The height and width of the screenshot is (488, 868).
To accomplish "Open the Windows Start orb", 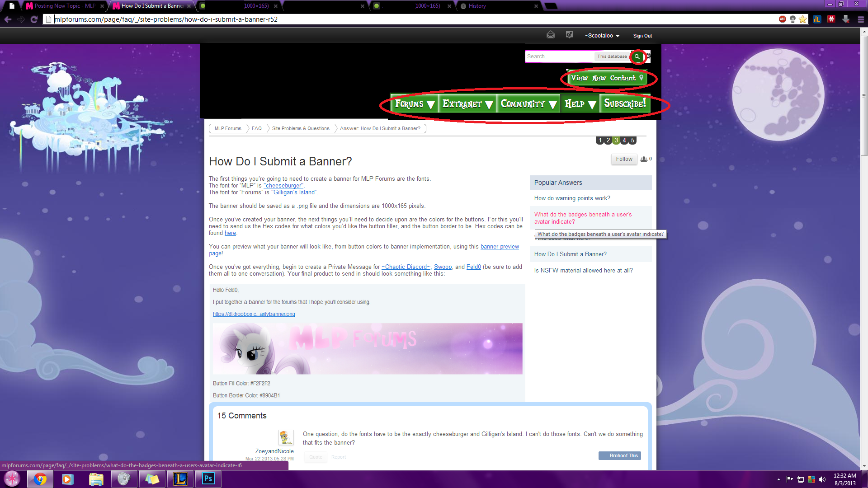I will (12, 479).
